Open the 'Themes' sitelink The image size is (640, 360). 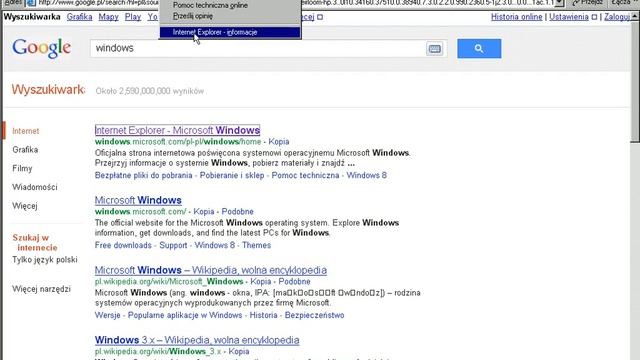[256, 245]
